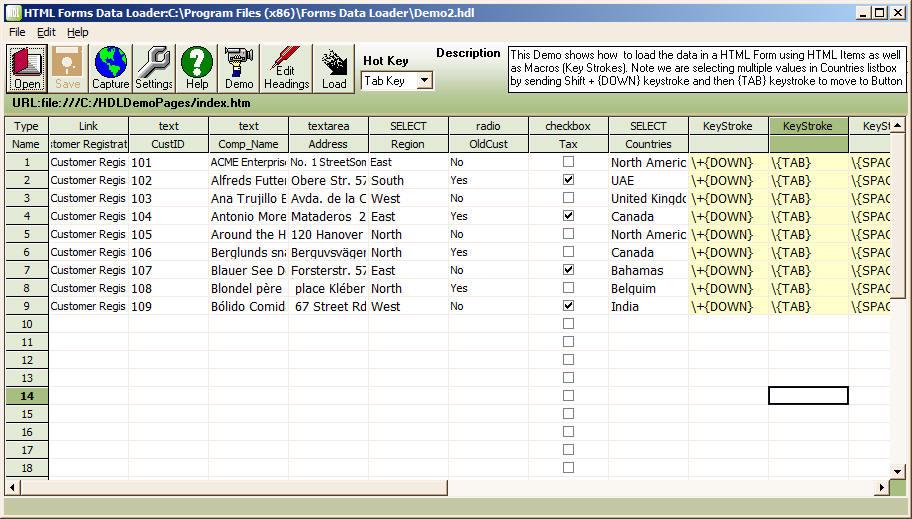912x519 pixels.
Task: Click the Save disk toolbar icon
Action: (68, 68)
